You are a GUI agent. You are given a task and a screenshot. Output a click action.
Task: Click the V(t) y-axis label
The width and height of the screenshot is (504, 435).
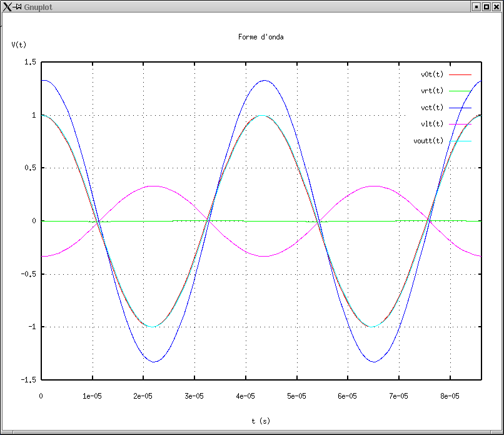pyautogui.click(x=19, y=45)
